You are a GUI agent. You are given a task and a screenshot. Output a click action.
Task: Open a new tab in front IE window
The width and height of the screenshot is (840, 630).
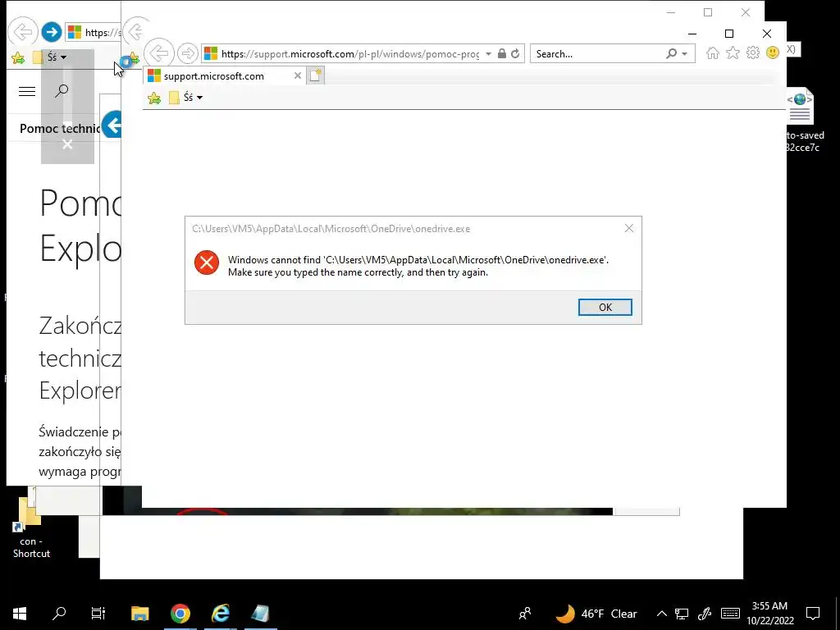[x=315, y=75]
